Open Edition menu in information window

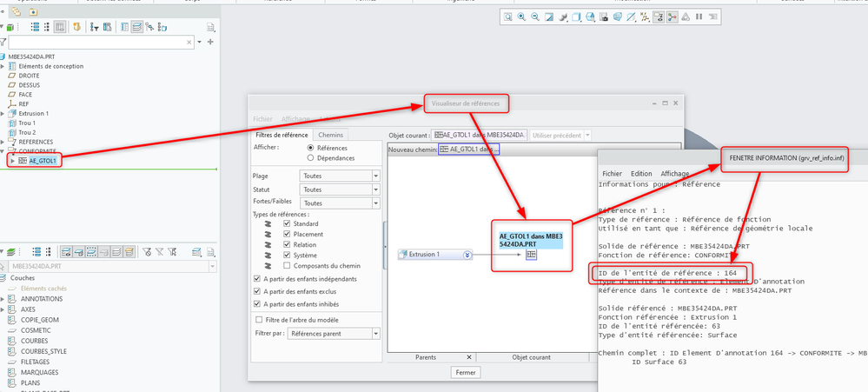pyautogui.click(x=641, y=174)
